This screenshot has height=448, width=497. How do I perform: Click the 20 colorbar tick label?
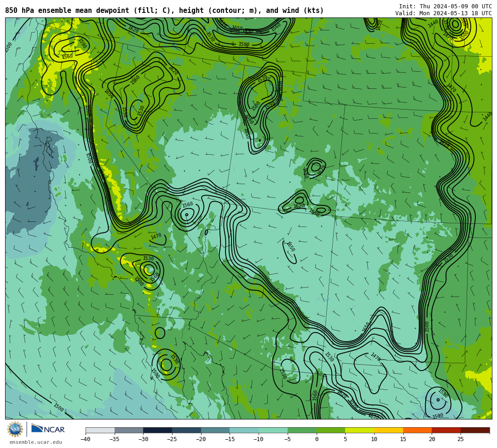(x=432, y=439)
